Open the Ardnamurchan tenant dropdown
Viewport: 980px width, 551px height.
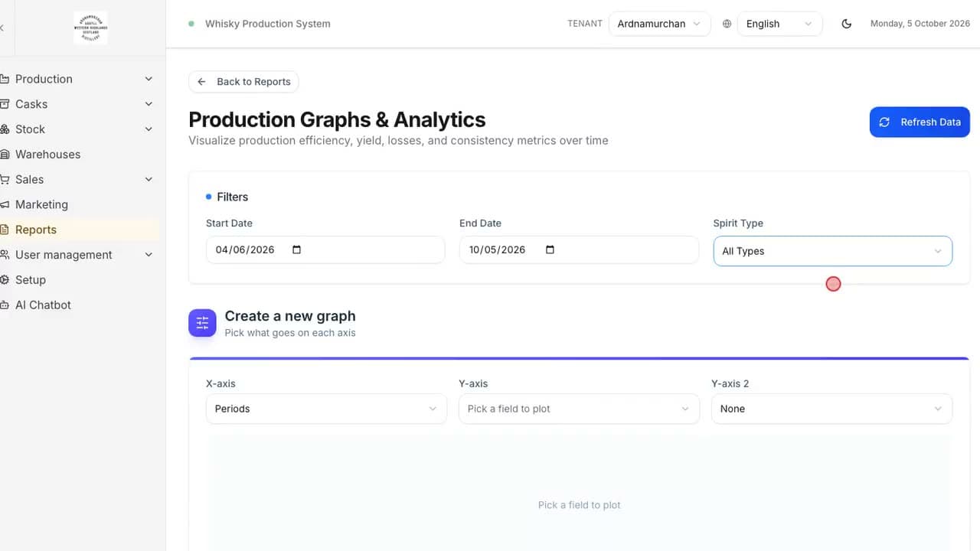tap(659, 24)
